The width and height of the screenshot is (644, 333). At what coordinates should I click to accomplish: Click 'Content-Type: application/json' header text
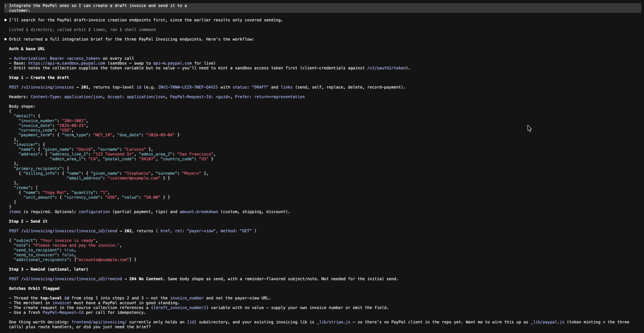point(67,97)
